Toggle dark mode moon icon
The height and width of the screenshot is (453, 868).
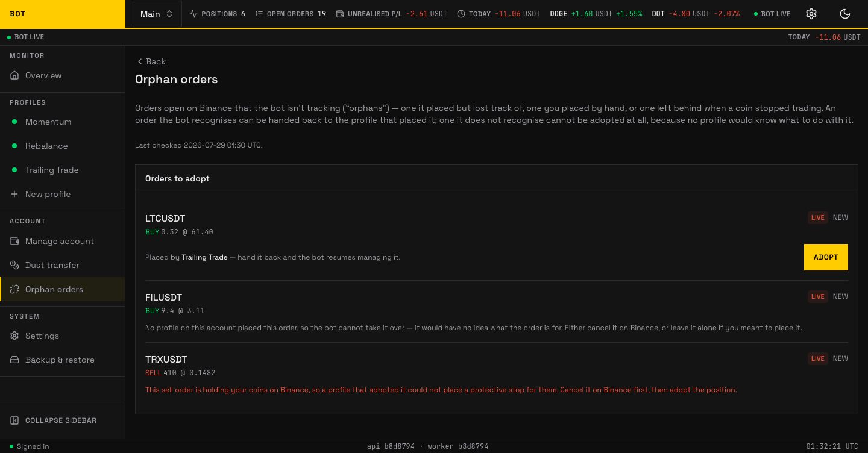click(845, 14)
